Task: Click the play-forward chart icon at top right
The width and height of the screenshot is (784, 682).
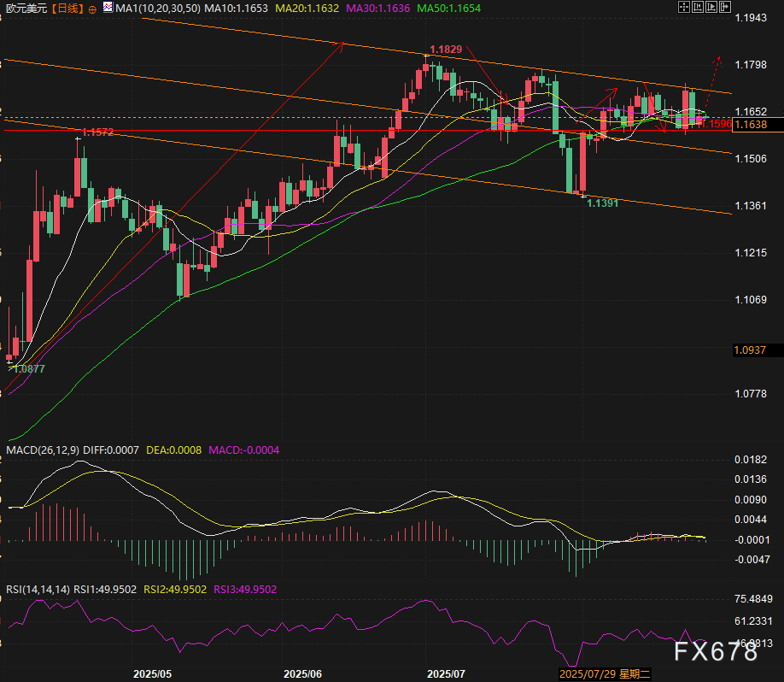Action: pos(712,8)
